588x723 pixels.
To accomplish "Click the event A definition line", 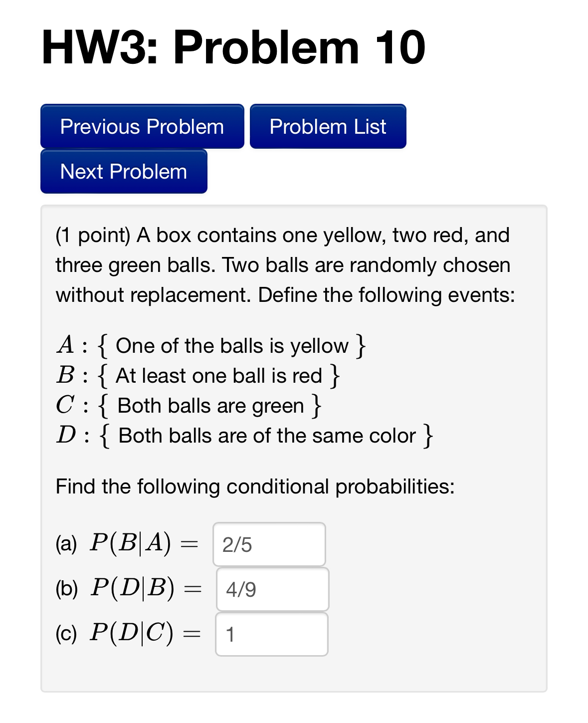I will point(209,345).
